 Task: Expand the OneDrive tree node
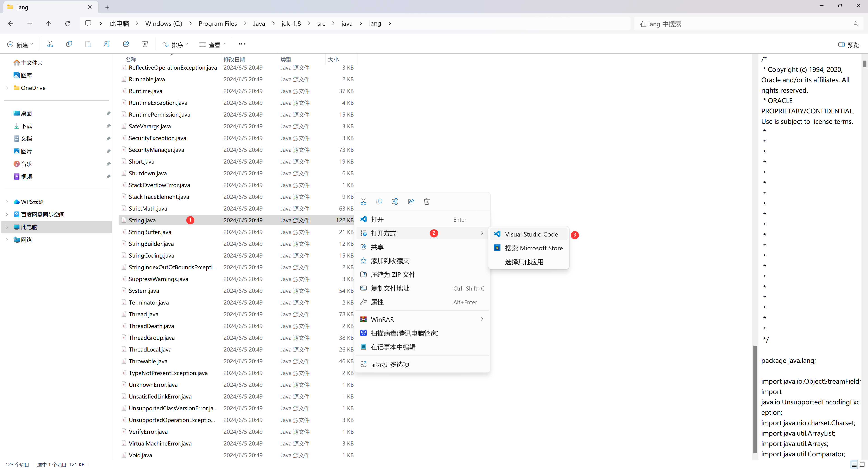(7, 88)
